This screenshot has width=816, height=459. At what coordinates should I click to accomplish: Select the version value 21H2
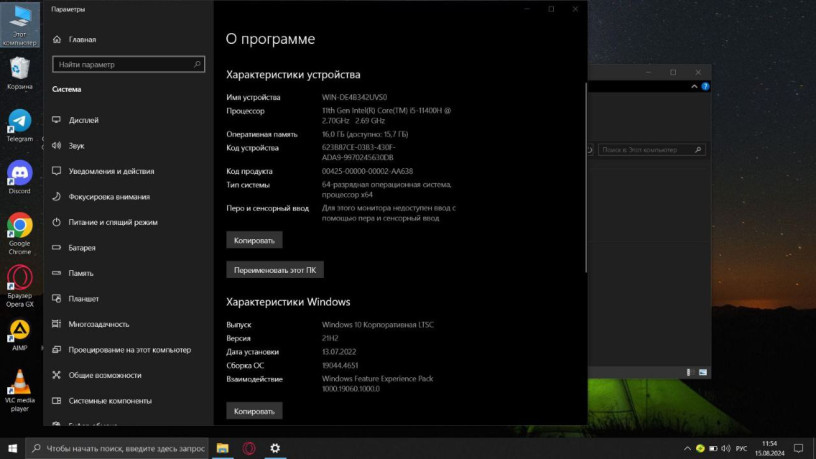330,338
